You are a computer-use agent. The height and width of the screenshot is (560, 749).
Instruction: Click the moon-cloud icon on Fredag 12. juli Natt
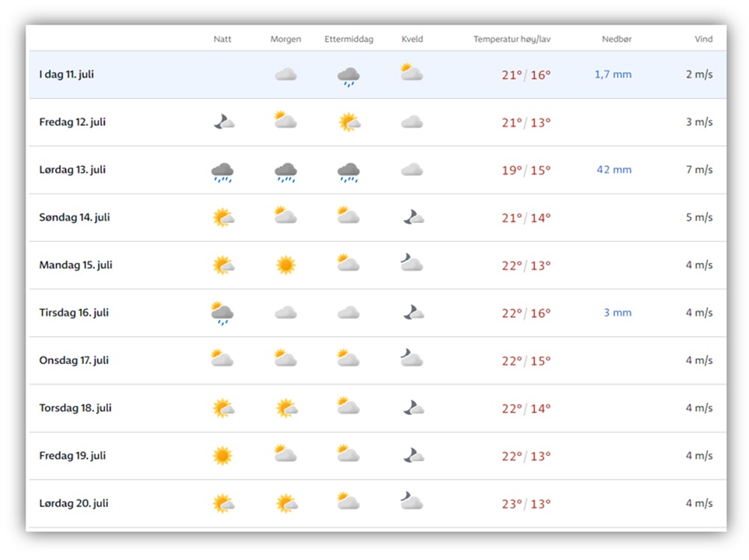[x=222, y=123]
